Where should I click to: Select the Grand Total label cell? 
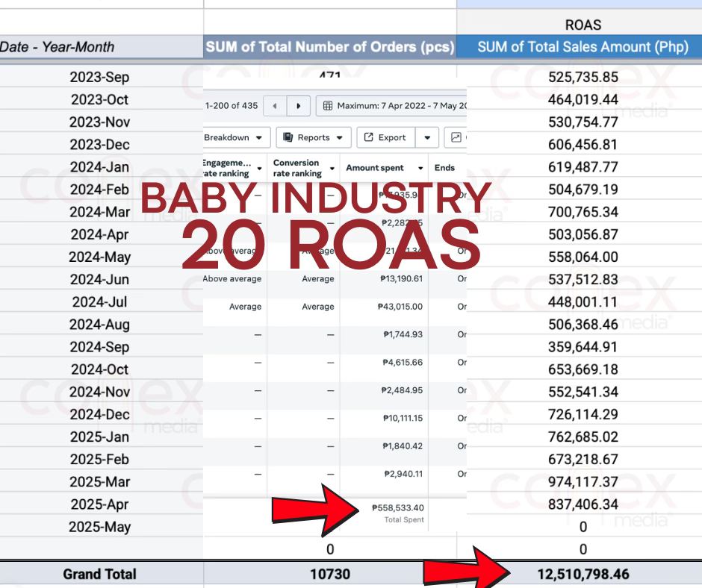[99, 574]
